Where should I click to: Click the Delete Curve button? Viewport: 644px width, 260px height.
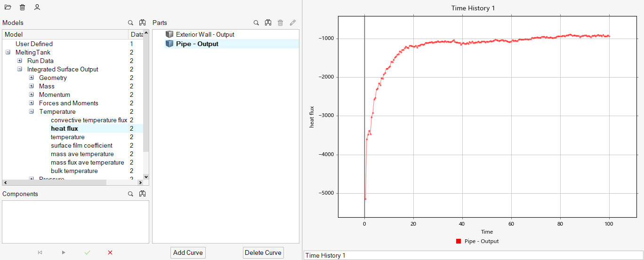tap(263, 252)
